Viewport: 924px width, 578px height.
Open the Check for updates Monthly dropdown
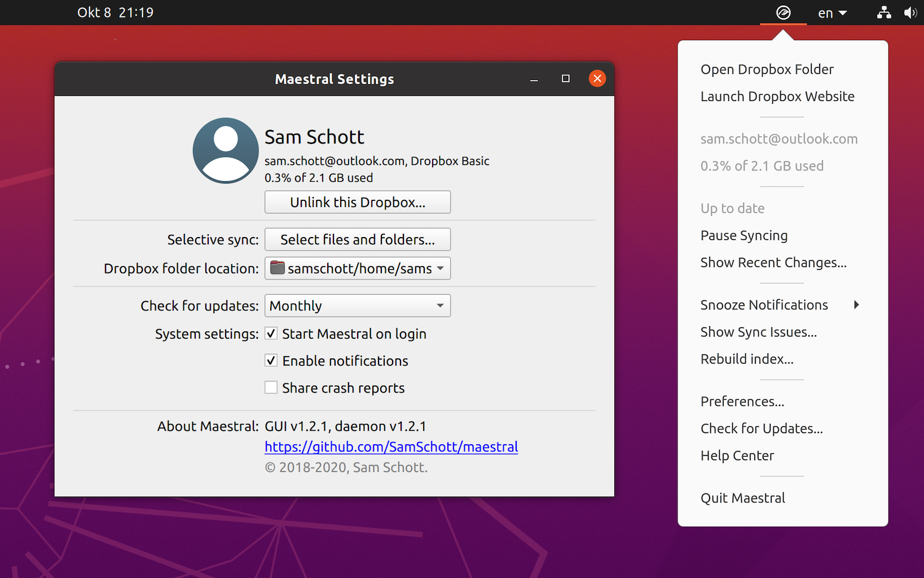pos(357,306)
